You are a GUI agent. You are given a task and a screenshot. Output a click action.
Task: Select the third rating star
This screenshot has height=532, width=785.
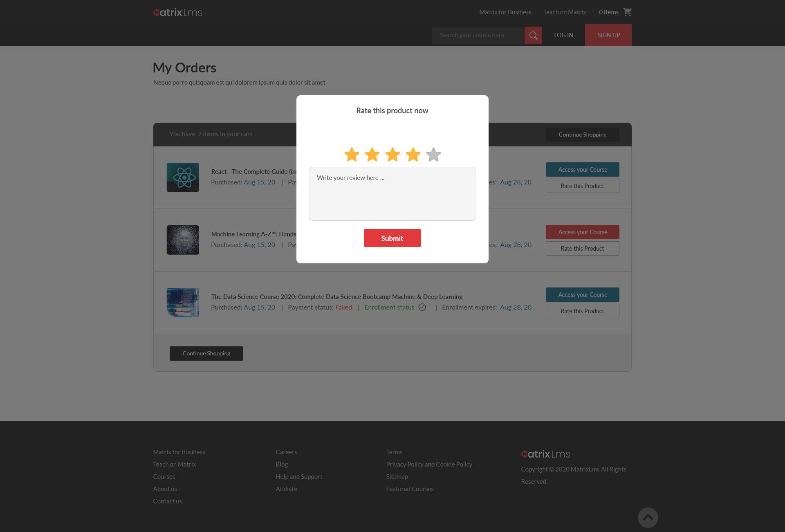(x=392, y=155)
